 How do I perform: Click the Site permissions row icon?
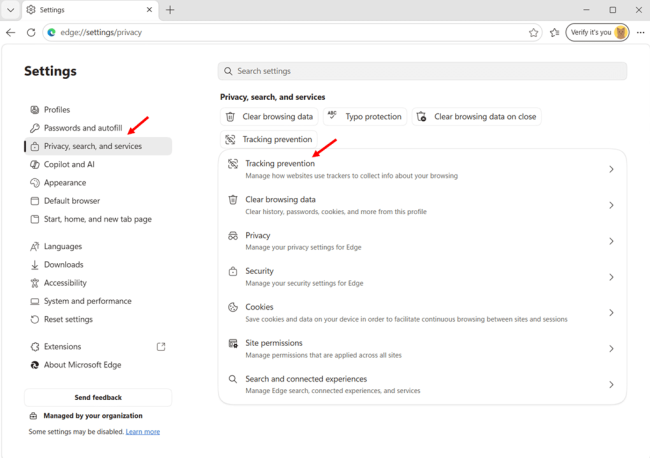(x=233, y=343)
